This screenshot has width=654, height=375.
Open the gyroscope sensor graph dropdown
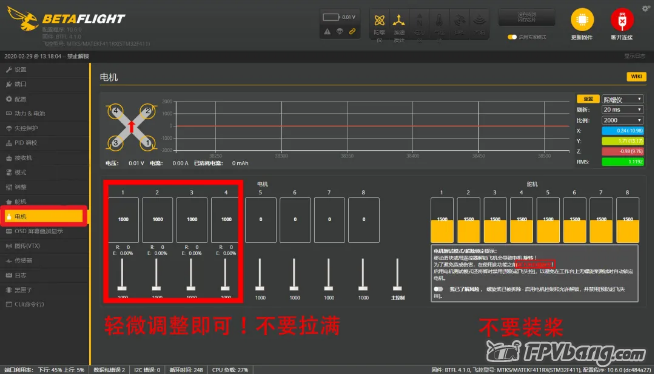coord(622,99)
